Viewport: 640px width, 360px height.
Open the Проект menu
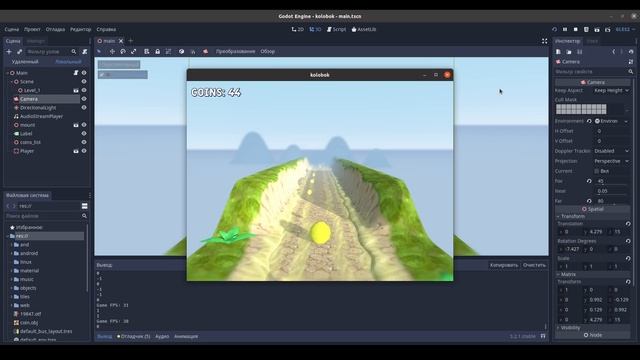tap(32, 29)
